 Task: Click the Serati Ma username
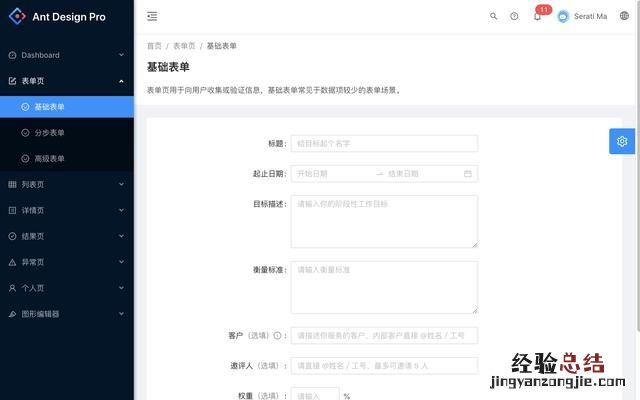point(590,16)
